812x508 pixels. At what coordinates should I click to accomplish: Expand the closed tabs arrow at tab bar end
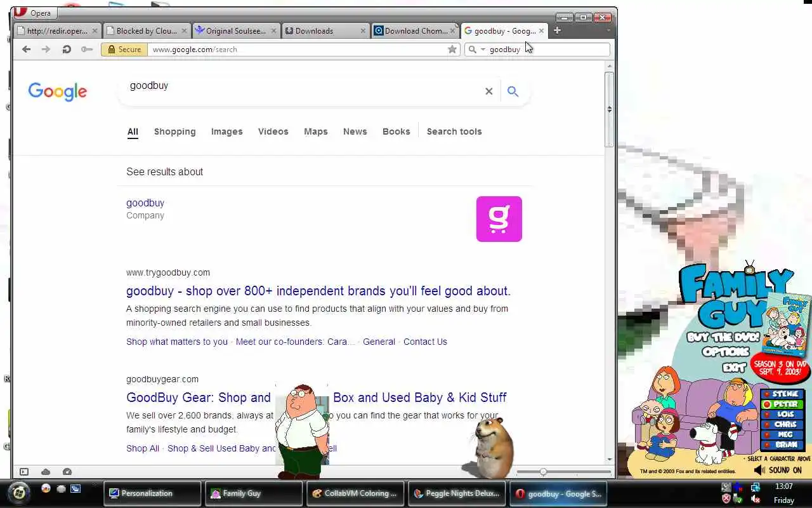[x=608, y=30]
